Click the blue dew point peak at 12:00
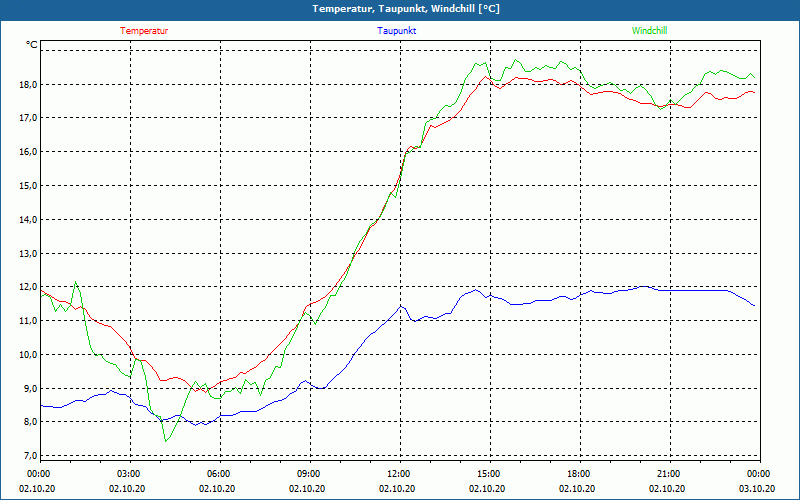800x500 pixels. (x=401, y=306)
